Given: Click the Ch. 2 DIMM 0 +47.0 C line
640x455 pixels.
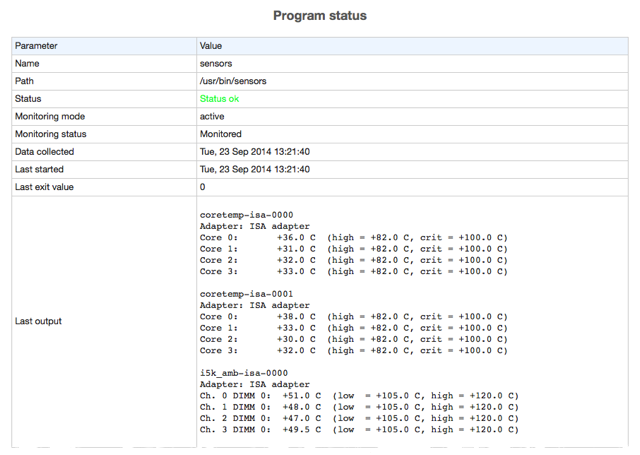Looking at the screenshot, I should pyautogui.click(x=359, y=418).
